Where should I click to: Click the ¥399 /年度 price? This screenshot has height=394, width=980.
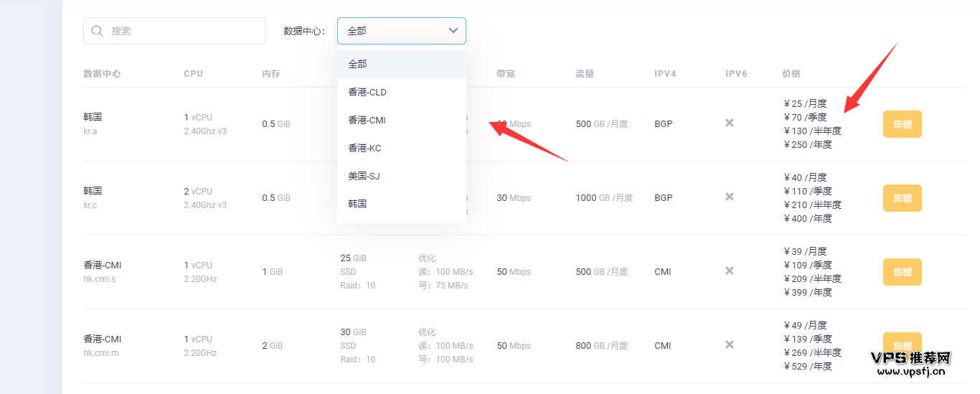click(x=808, y=292)
